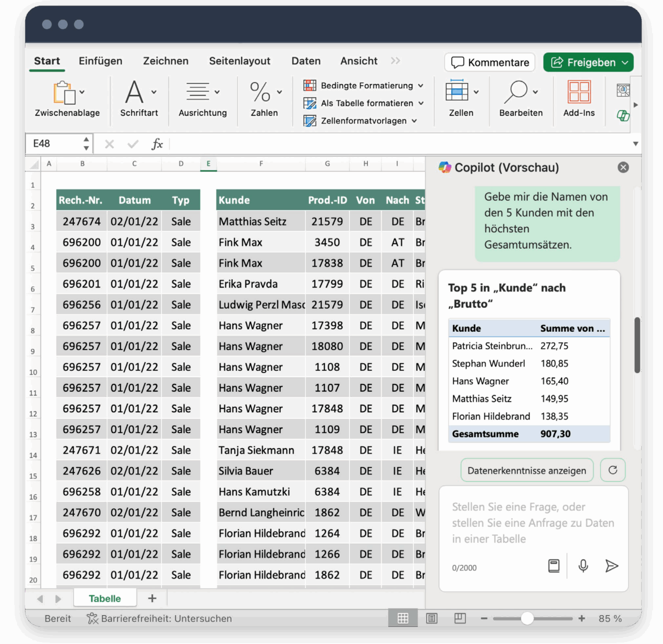This screenshot has width=663, height=644.
Task: Open the Copilot icon in the ribbon
Action: [x=624, y=115]
